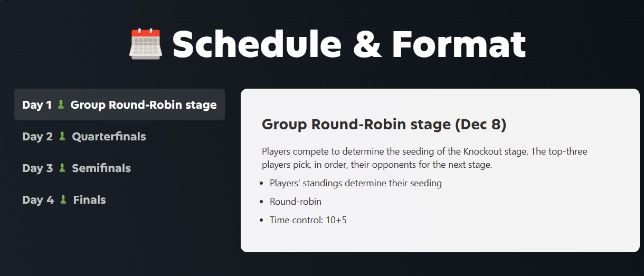Screen dimensions: 644x276
Task: Click the 'Players' standings determine their seeding' bullet
Action: (355, 183)
